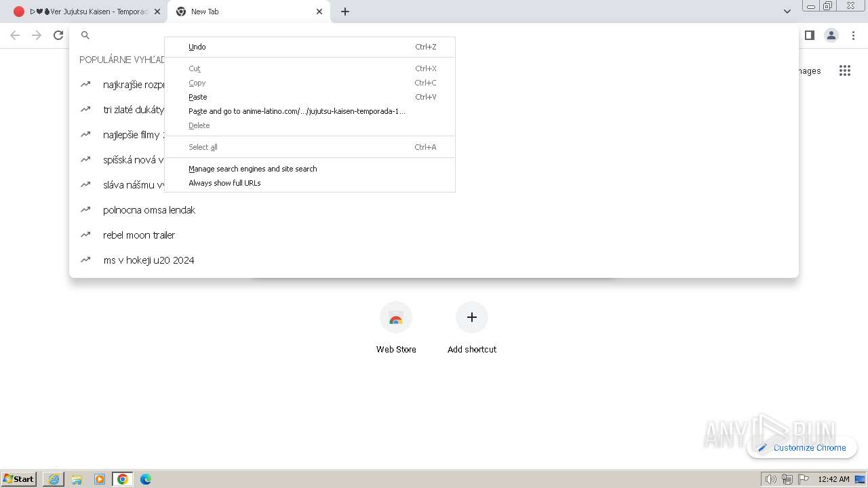Select Paste in the context menu
This screenshot has height=488, width=868.
[310, 97]
